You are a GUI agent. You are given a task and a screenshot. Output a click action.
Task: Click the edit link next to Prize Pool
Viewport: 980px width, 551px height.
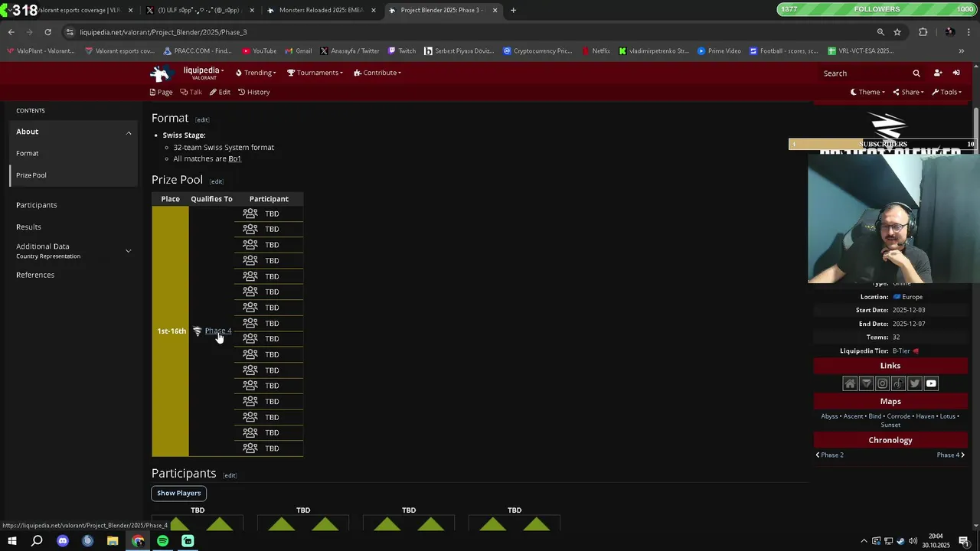[217, 182]
